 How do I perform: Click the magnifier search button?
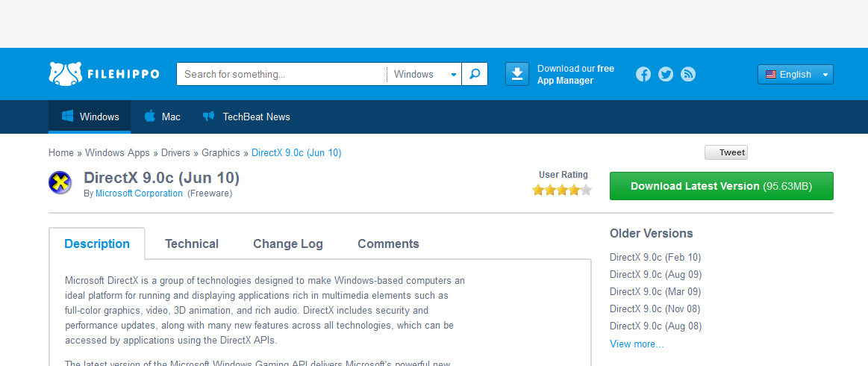475,74
